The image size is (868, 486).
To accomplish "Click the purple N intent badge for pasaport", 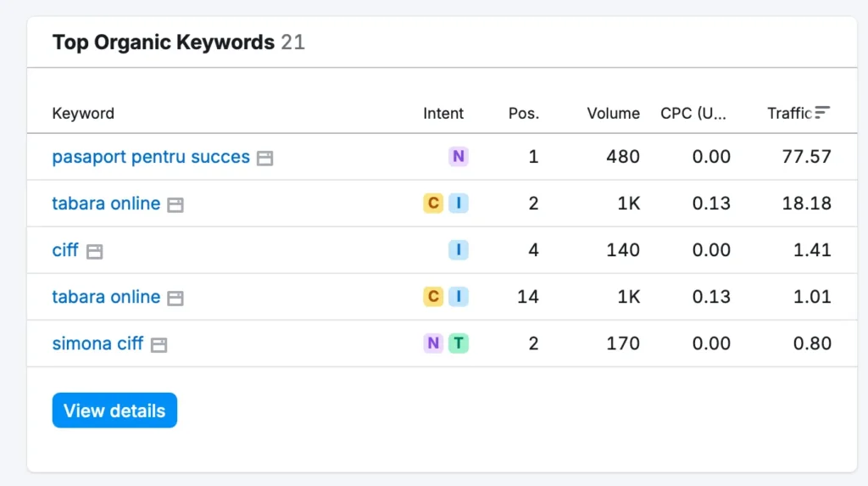I will (x=459, y=156).
